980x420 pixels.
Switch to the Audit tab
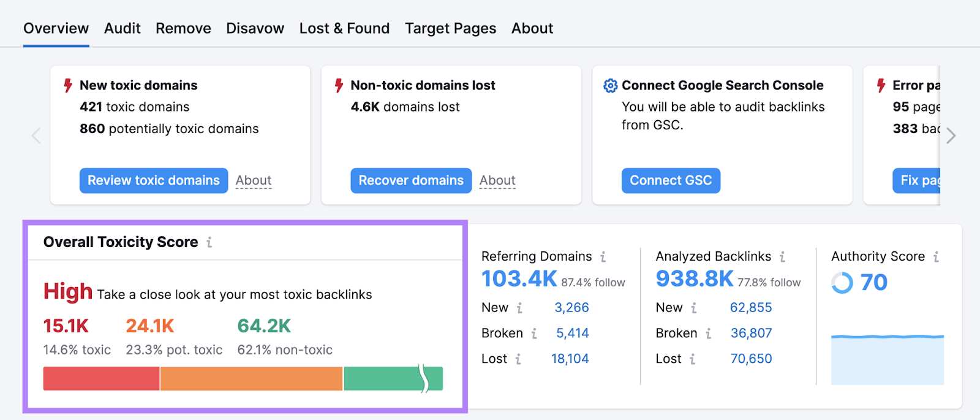(x=122, y=28)
